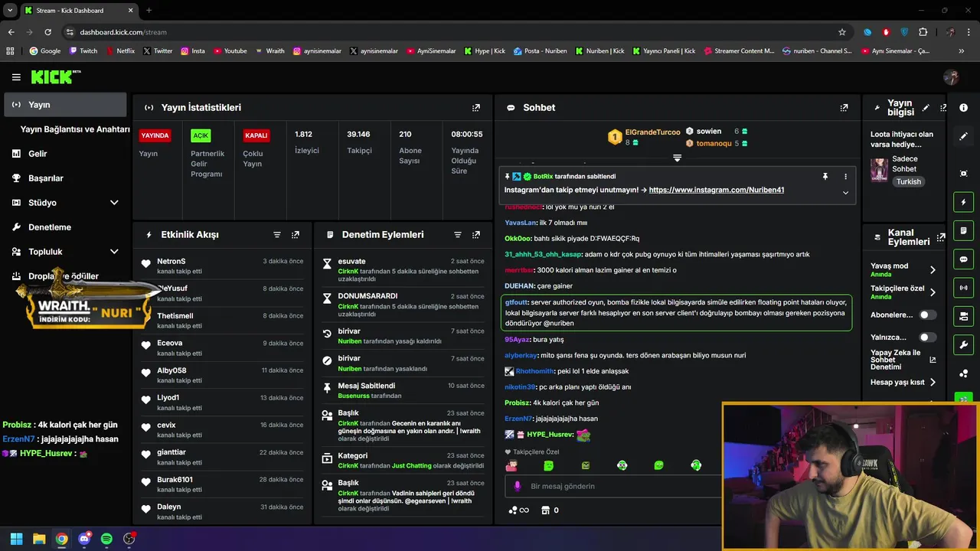Click the Bir mesaj gönderin input field
The image size is (980, 551).
tap(612, 486)
